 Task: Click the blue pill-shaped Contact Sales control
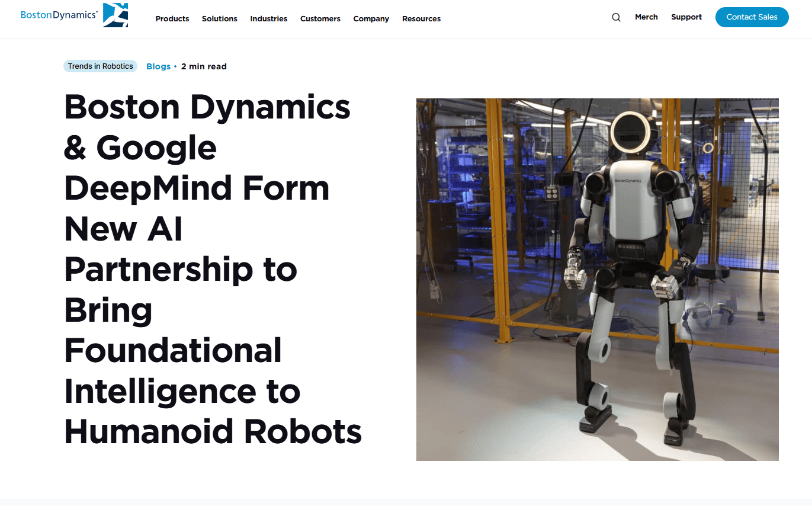tap(752, 17)
